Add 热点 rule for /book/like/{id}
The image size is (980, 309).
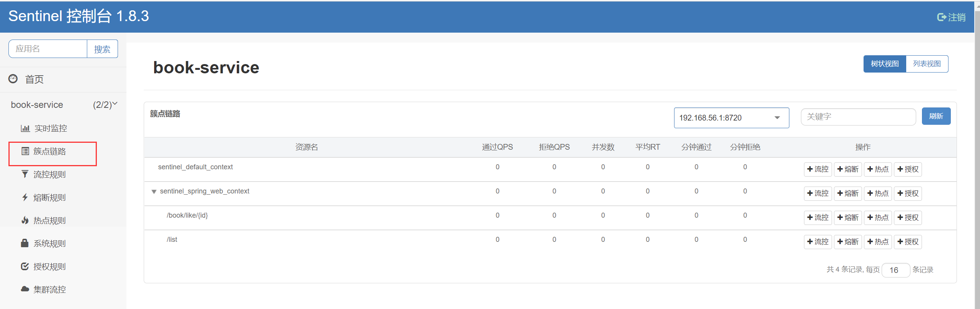878,218
